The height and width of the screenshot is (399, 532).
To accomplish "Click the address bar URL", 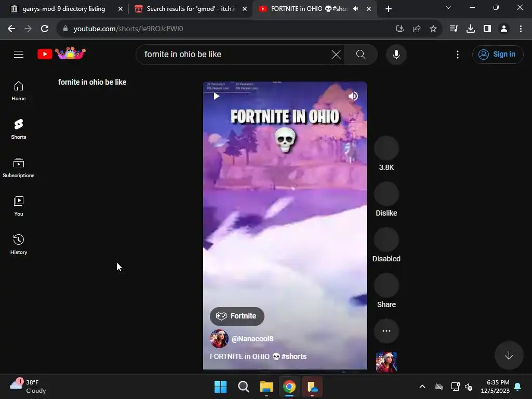I will (128, 29).
